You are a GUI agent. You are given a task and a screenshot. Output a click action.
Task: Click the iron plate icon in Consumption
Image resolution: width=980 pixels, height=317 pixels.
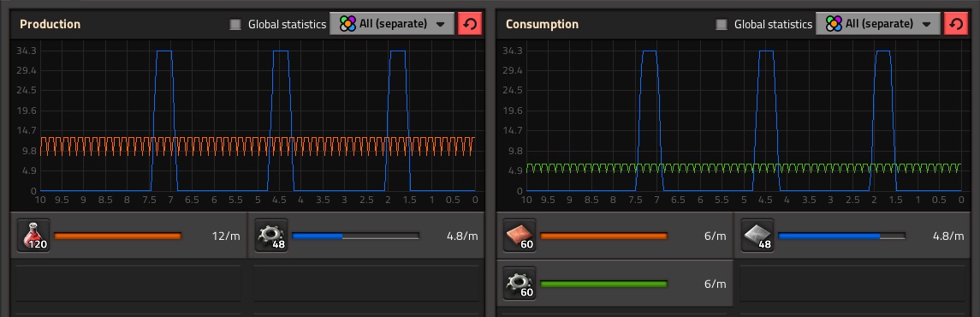click(757, 236)
